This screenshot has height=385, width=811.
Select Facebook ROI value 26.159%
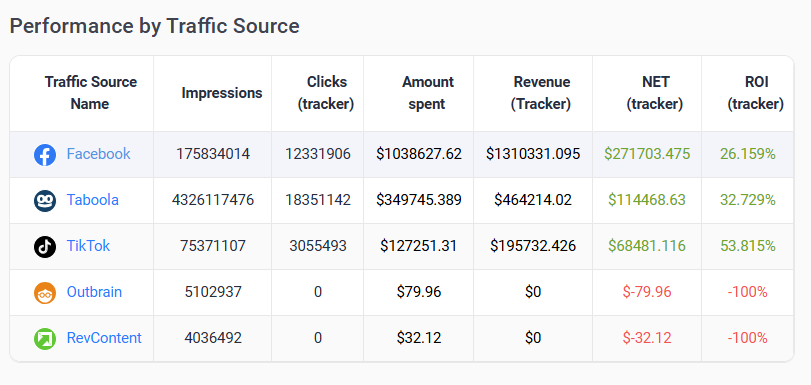[747, 154]
